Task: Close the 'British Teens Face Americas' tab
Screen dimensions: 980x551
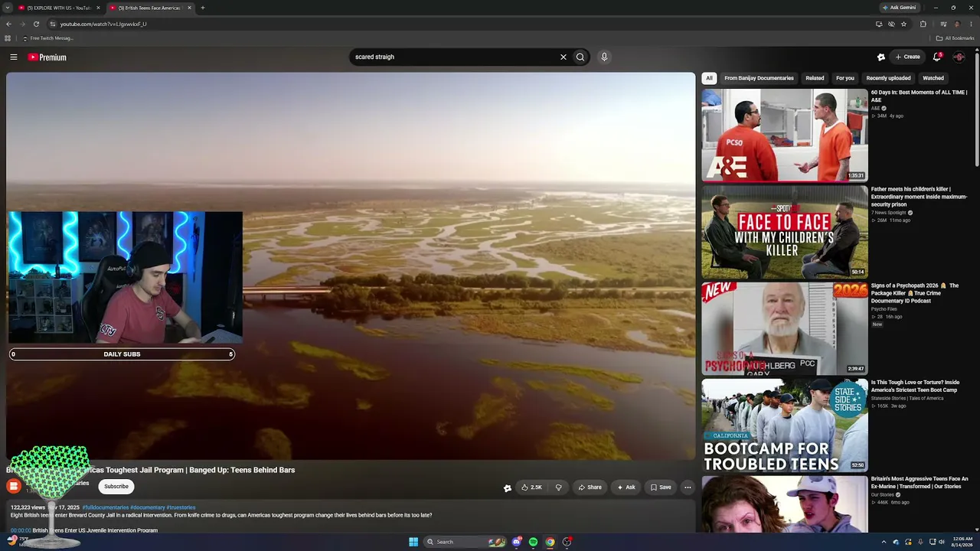Action: coord(189,8)
